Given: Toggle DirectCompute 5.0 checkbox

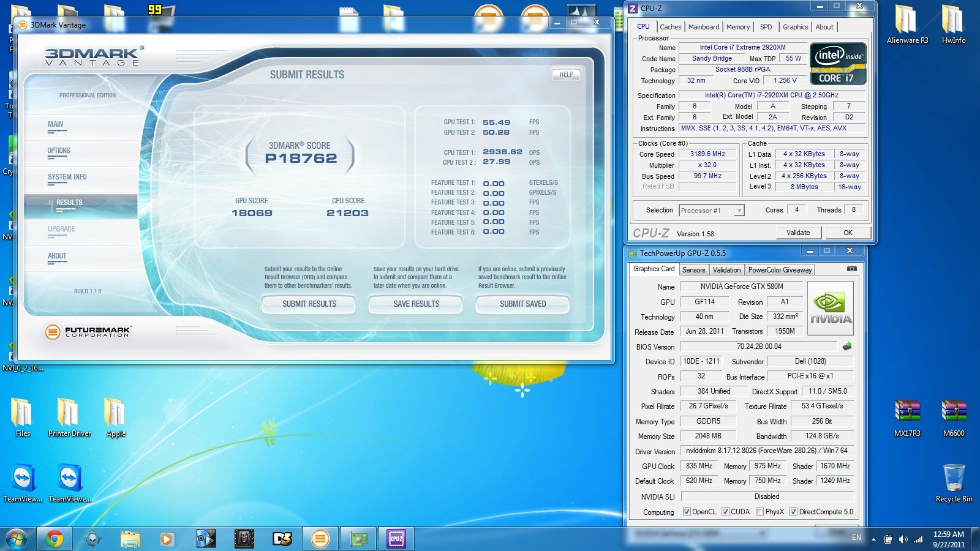Looking at the screenshot, I should (x=793, y=512).
